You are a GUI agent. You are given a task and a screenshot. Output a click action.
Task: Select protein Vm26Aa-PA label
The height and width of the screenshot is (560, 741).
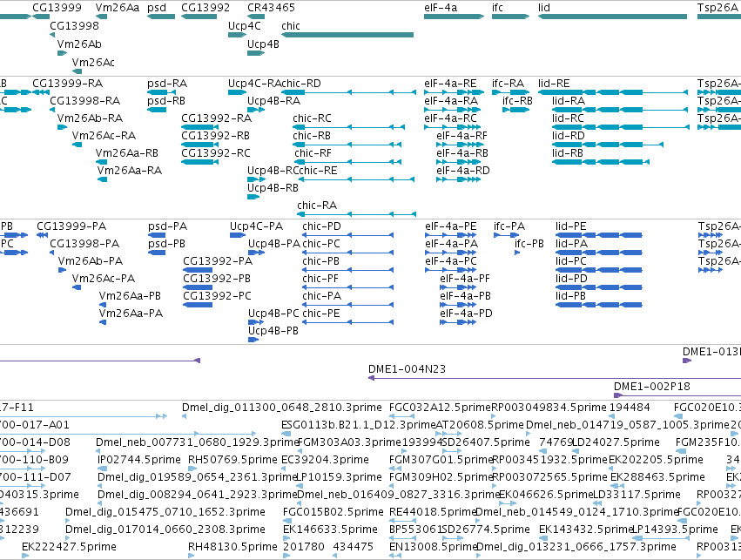coord(131,314)
